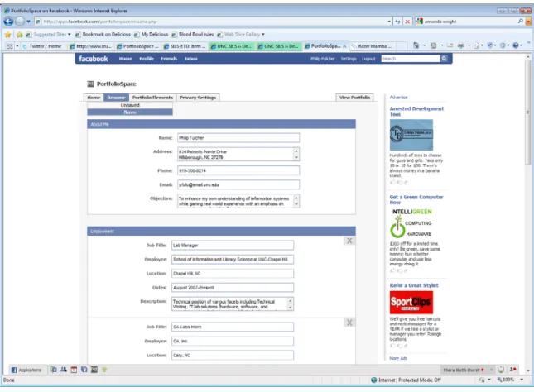Viewport: 534px width, 392px height.
Task: Open the PortfolioSpace Home tab
Action: (94, 98)
